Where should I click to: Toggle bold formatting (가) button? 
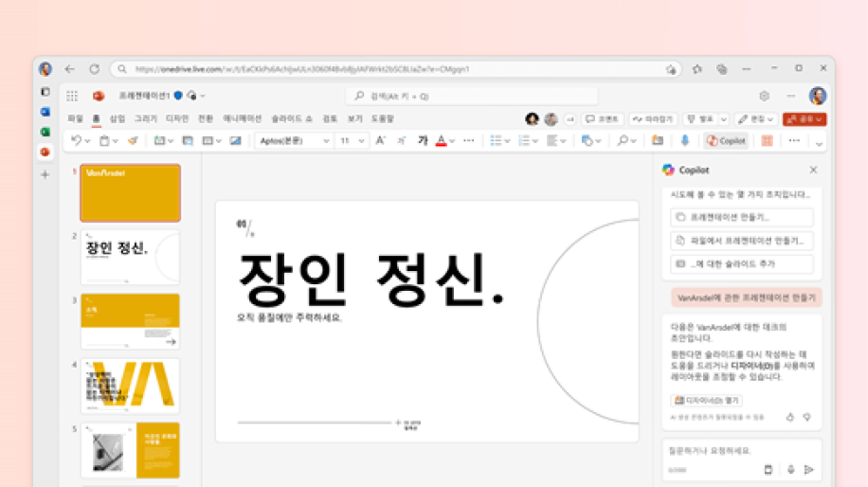click(x=423, y=140)
